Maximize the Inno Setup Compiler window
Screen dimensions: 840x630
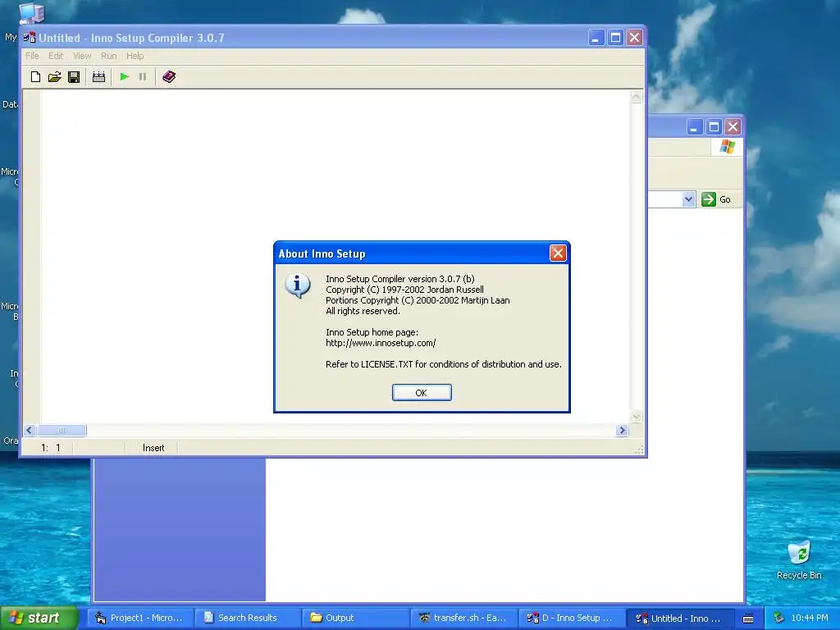(x=615, y=38)
